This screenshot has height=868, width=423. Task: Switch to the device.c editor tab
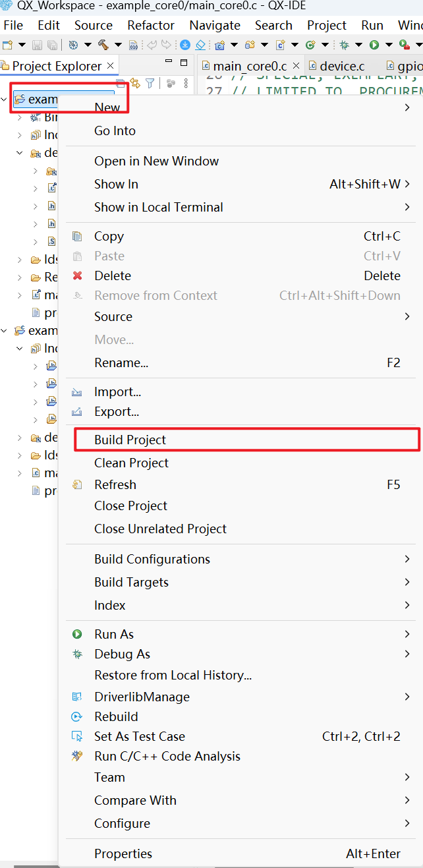pyautogui.click(x=342, y=66)
